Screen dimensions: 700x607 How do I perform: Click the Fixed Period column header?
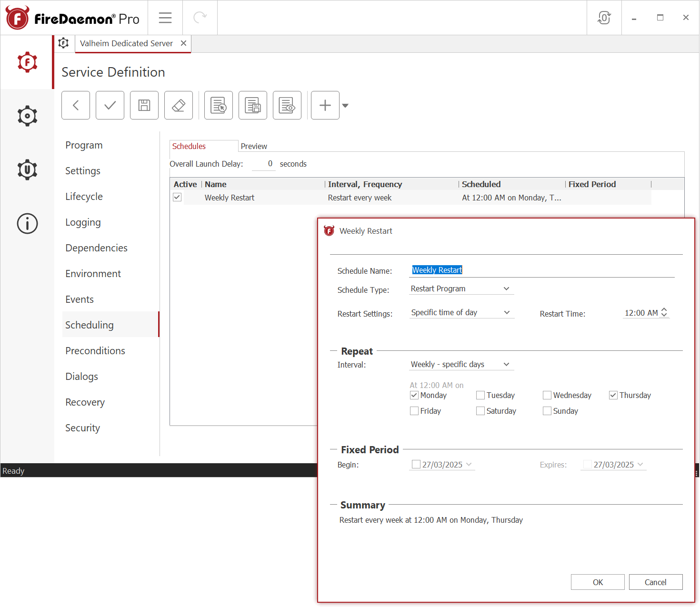[608, 184]
